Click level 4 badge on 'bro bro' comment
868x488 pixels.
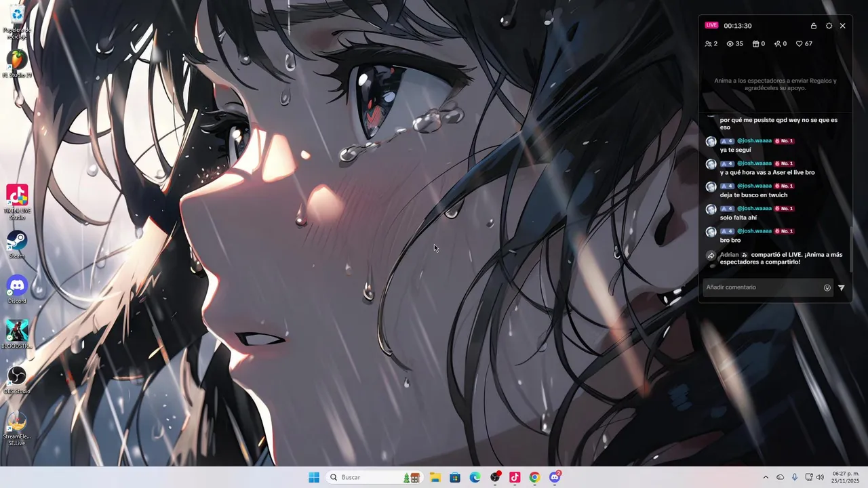727,231
